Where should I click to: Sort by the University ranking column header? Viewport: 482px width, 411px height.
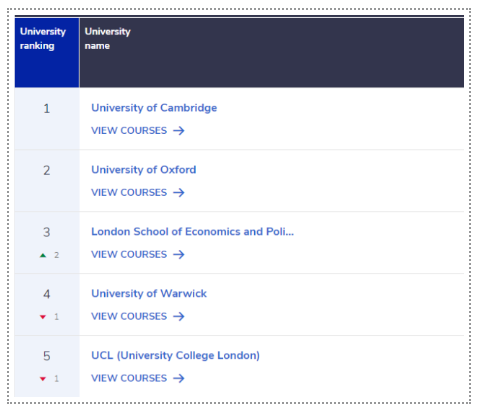(x=47, y=52)
